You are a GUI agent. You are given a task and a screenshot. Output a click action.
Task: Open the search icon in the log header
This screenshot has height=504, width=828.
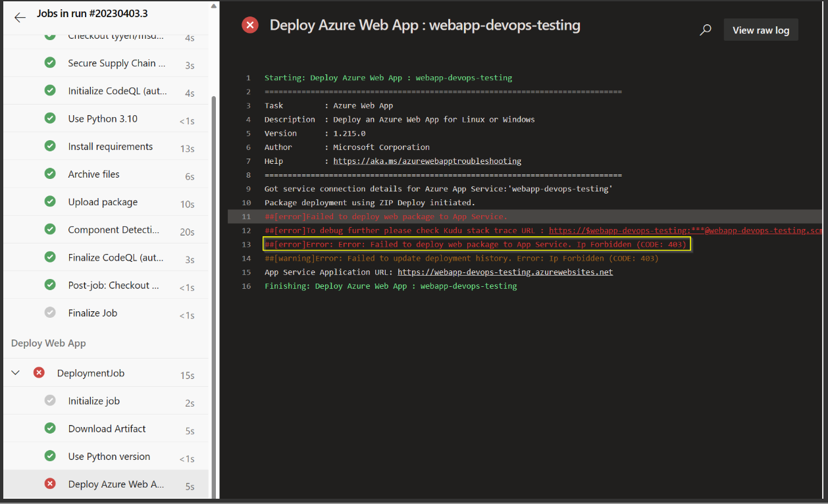705,30
